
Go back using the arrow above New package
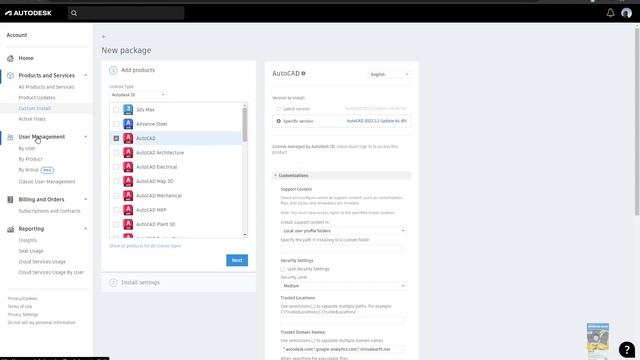click(104, 37)
